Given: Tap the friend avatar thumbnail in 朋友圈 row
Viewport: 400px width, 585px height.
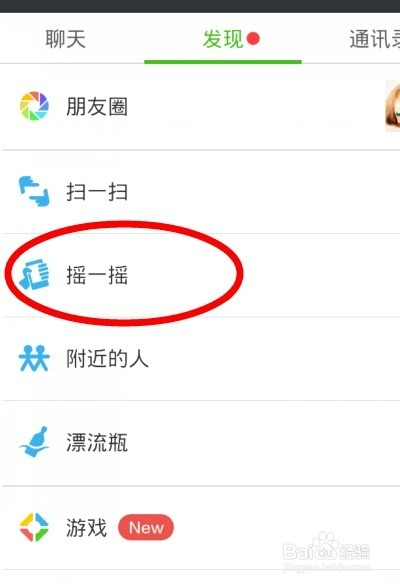Looking at the screenshot, I should pos(393,106).
